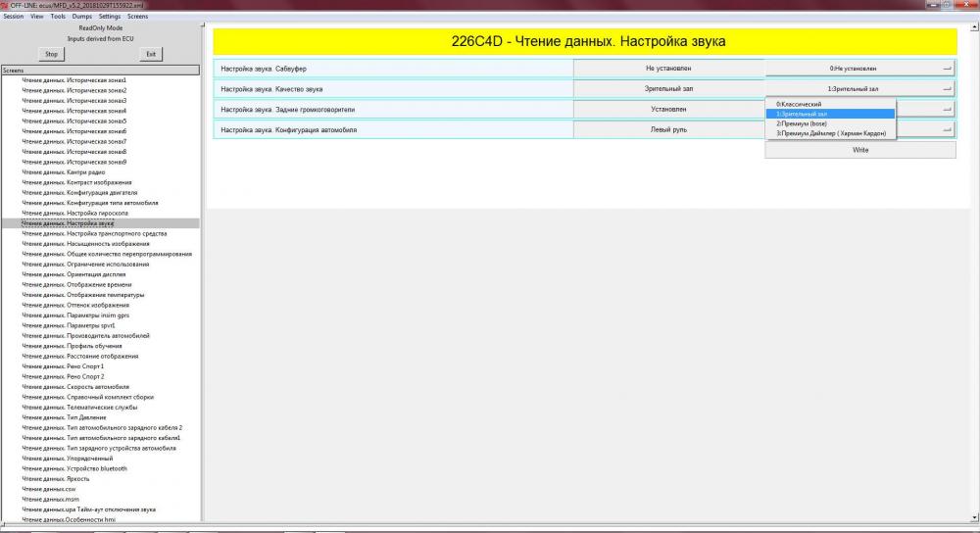Click value Не установлен for Сабвуфер
The height and width of the screenshot is (533, 980).
click(668, 69)
